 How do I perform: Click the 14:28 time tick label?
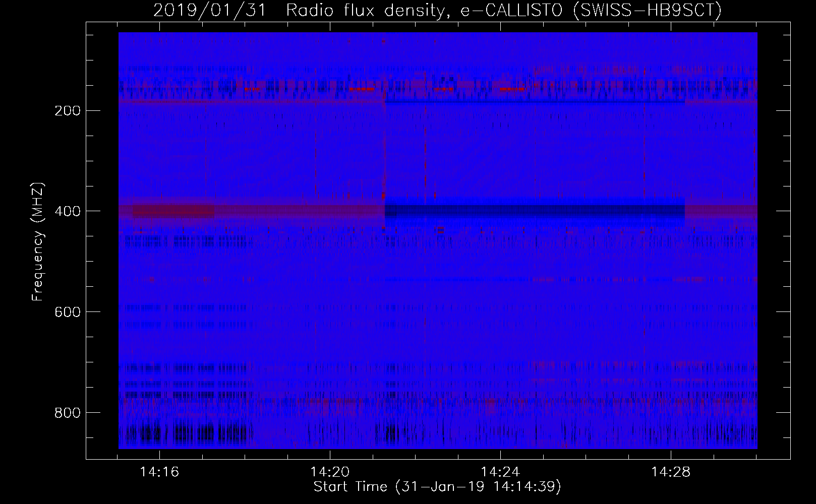click(x=670, y=472)
